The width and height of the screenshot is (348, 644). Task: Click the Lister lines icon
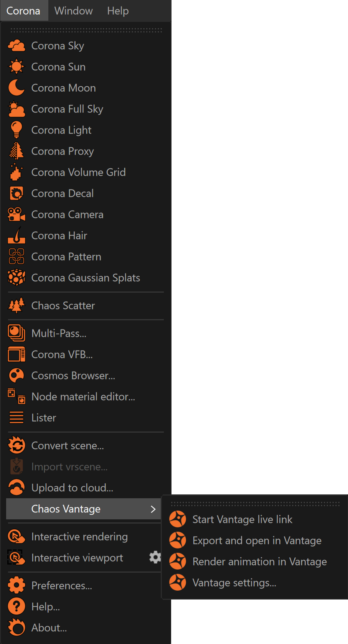[16, 417]
